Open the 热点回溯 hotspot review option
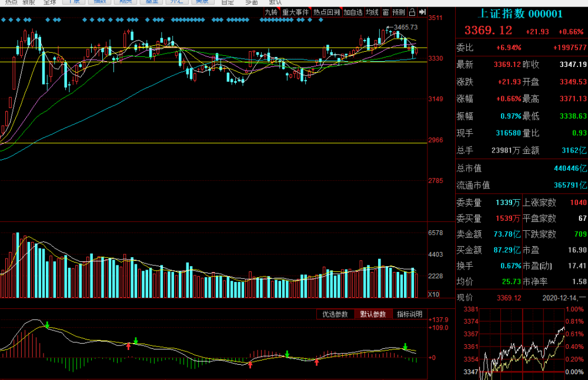This screenshot has height=380, width=588. pos(326,12)
